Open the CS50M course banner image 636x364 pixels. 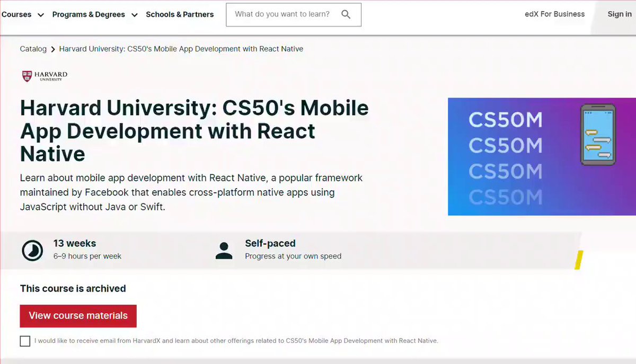[542, 156]
